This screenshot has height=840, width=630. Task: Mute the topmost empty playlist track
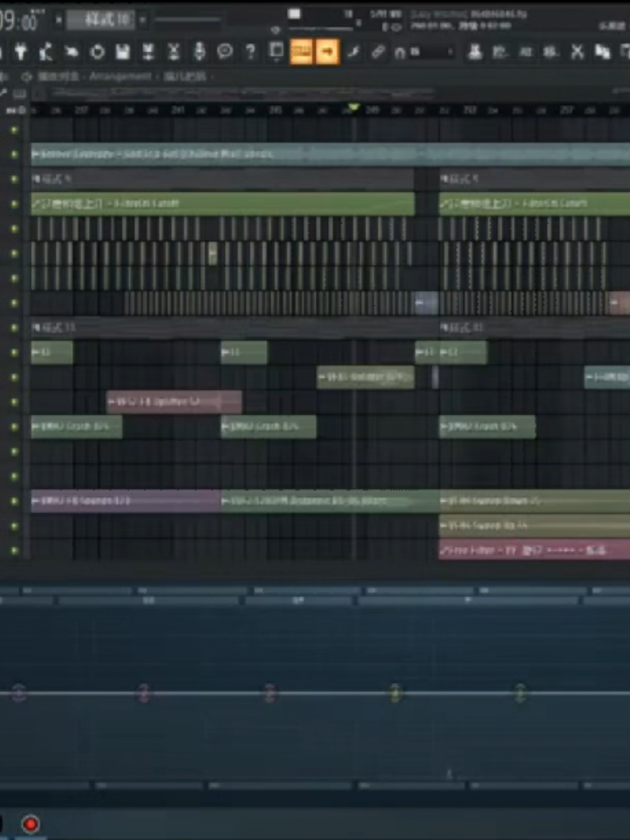14,130
